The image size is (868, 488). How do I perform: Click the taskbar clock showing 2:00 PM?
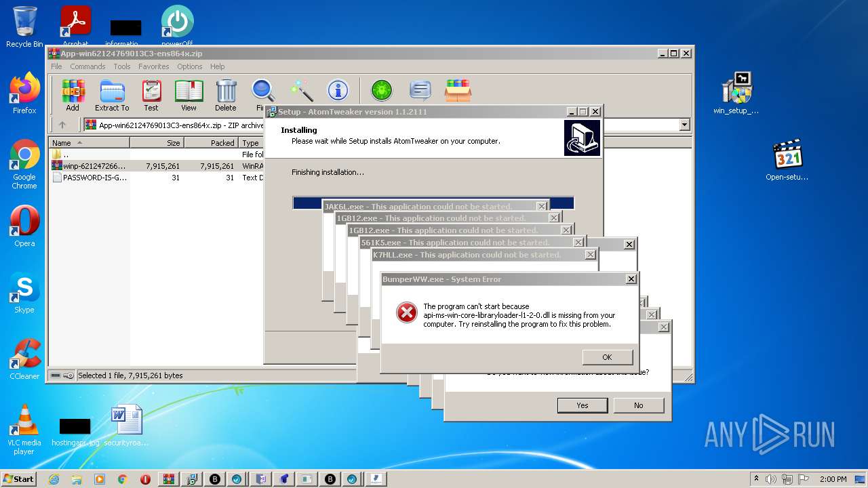click(x=833, y=479)
